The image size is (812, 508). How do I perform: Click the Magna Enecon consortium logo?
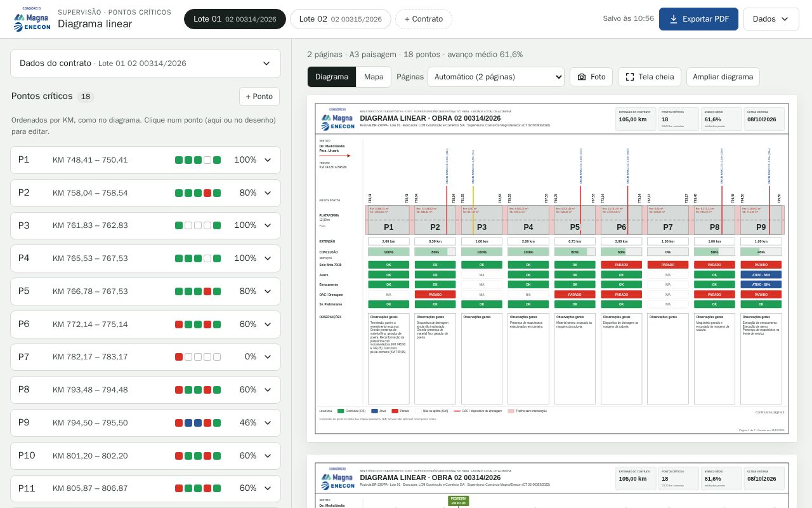coord(32,19)
